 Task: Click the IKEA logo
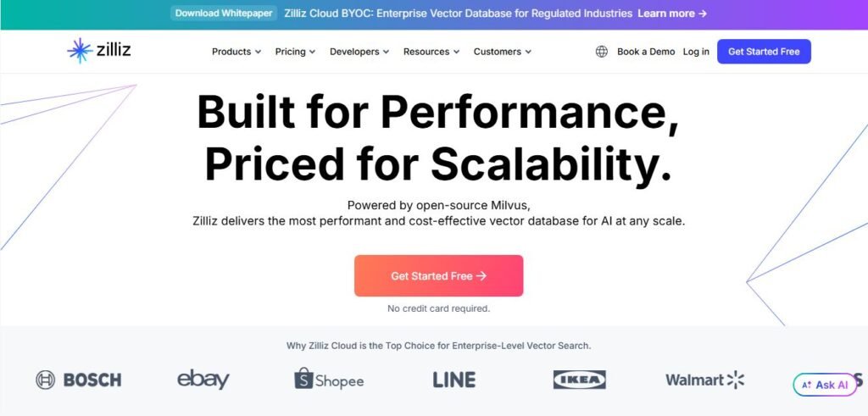579,380
